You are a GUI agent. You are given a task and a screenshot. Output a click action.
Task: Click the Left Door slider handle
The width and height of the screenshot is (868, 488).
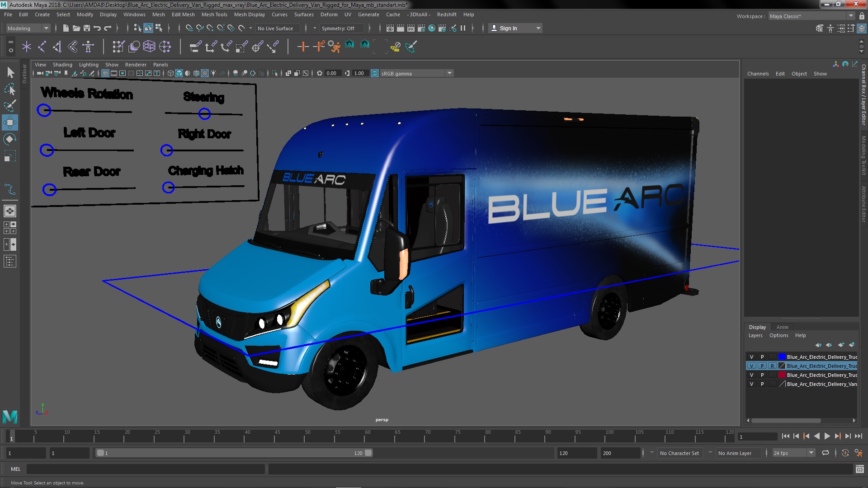pyautogui.click(x=47, y=150)
